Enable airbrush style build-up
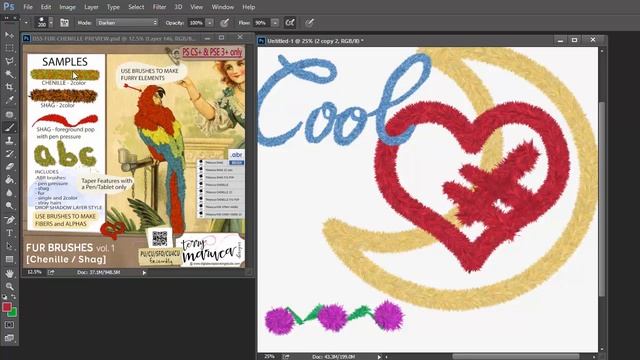Screen dimensions: 640x360 pos(290,23)
